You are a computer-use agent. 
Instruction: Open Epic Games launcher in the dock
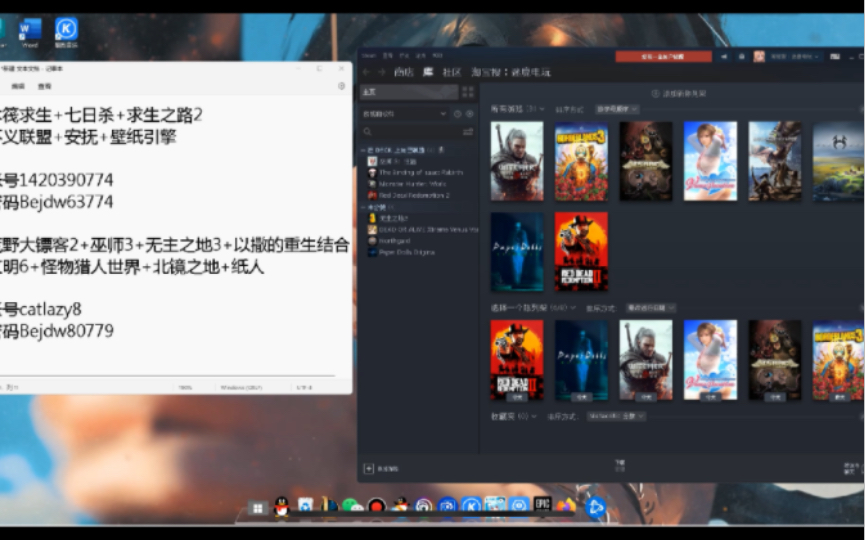[542, 505]
